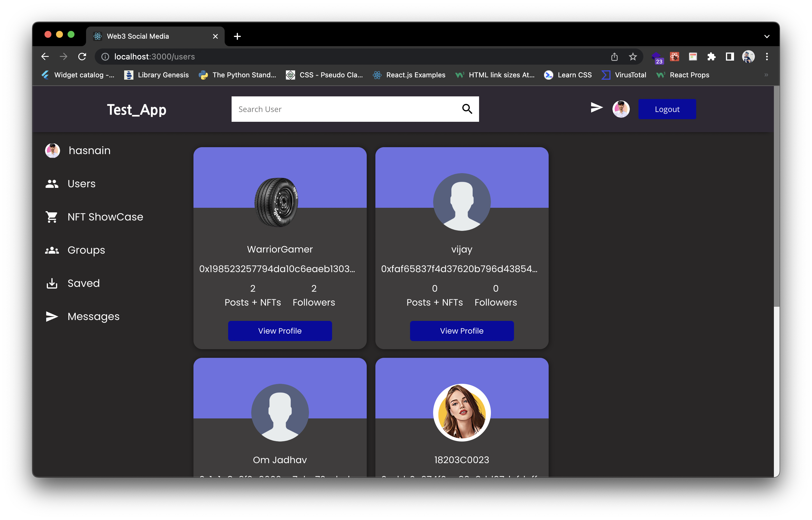Open messages via header paper plane icon
812x520 pixels.
(596, 108)
